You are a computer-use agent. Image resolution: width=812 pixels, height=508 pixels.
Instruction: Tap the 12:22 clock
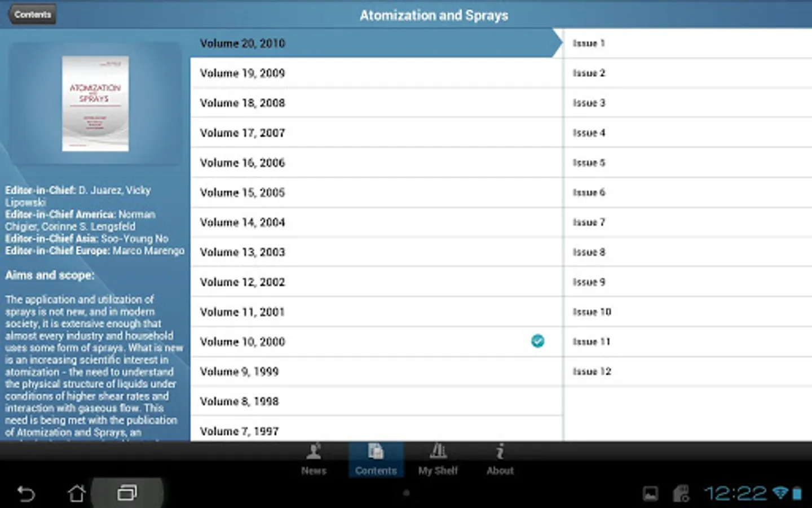click(735, 494)
